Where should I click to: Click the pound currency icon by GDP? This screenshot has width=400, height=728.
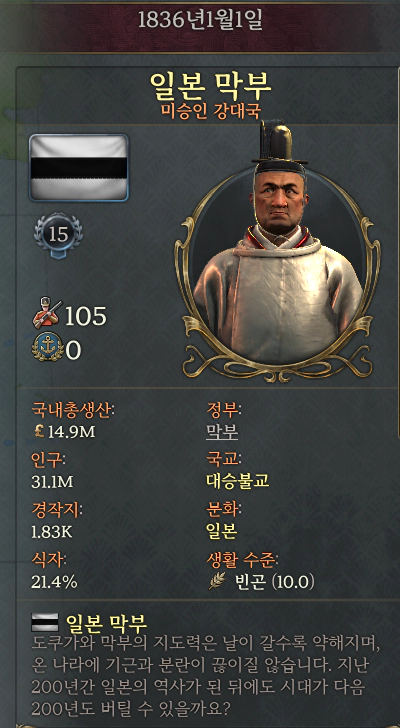click(39, 431)
